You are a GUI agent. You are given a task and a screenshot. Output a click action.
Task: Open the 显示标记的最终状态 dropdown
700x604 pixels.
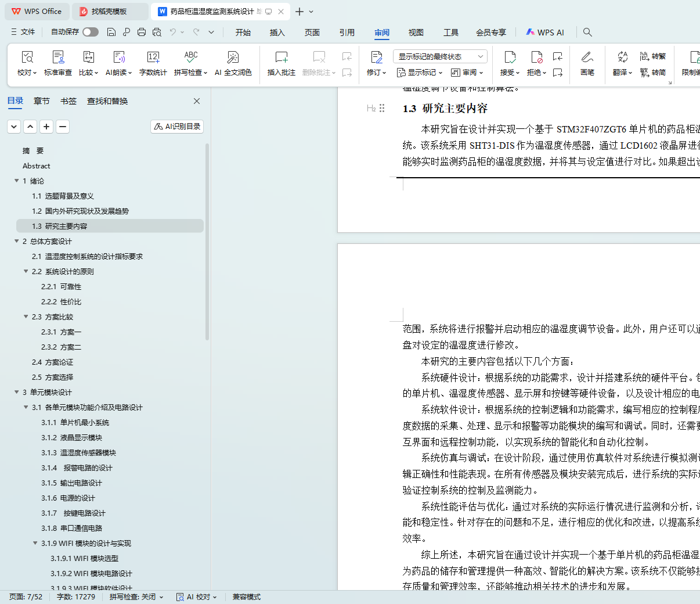coord(439,56)
